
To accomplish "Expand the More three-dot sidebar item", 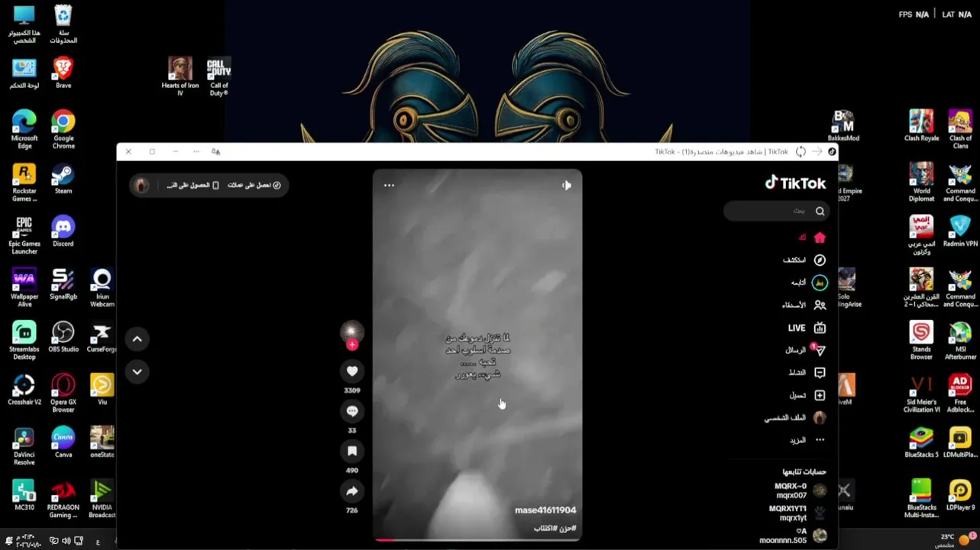I will [x=807, y=440].
